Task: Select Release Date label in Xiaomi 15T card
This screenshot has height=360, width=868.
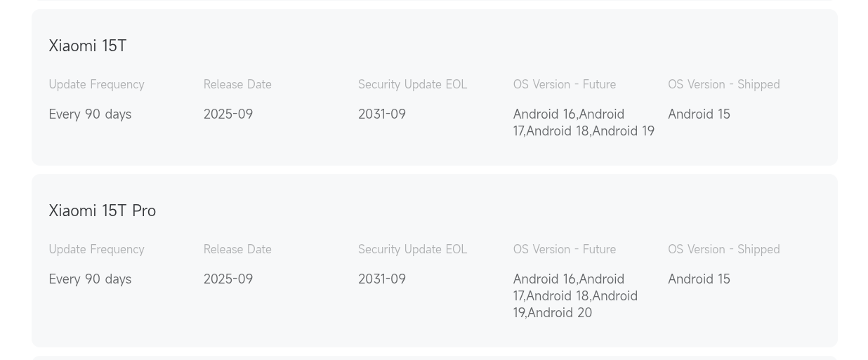Action: pyautogui.click(x=237, y=84)
